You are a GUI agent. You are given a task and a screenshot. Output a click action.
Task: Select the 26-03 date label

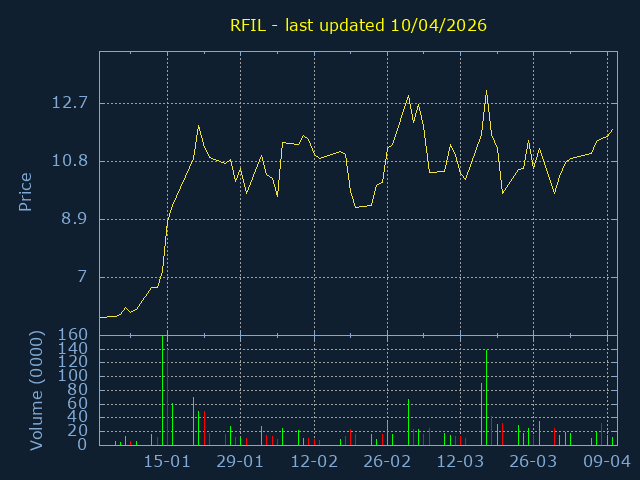coord(533,461)
